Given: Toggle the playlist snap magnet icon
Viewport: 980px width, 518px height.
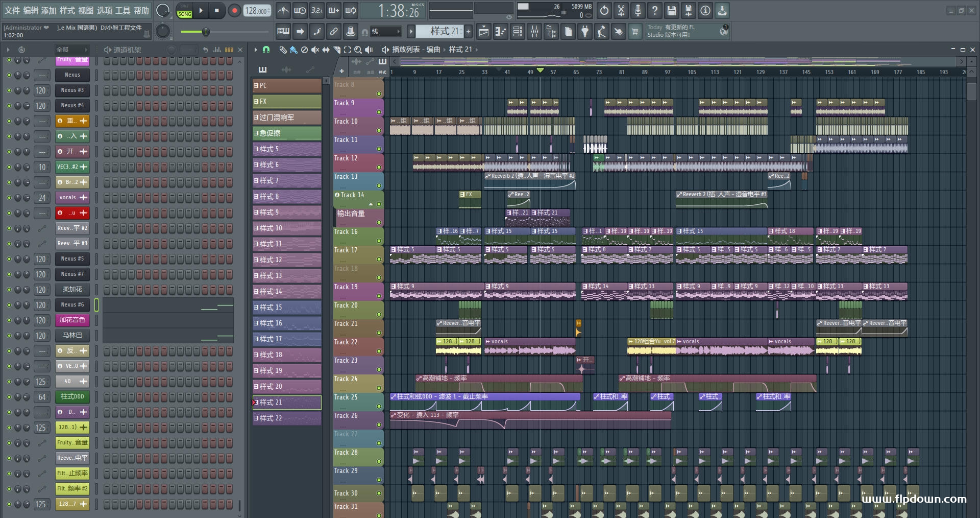Looking at the screenshot, I should click(266, 50).
